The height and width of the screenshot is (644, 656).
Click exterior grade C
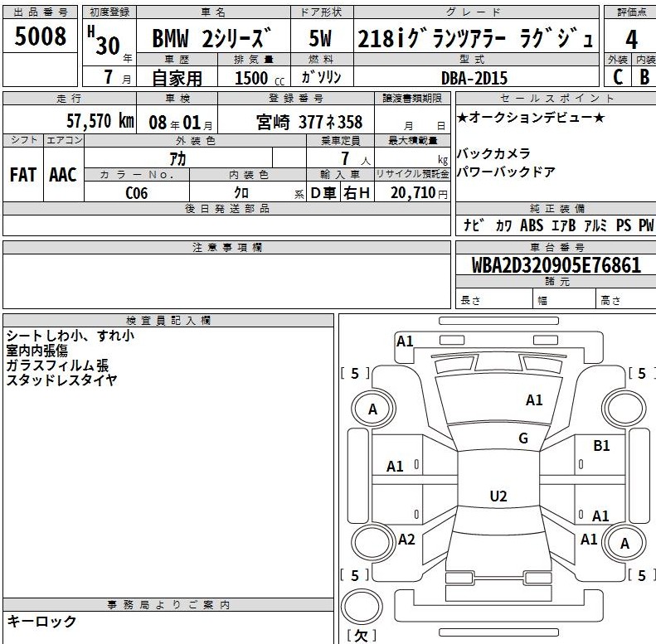click(x=618, y=77)
